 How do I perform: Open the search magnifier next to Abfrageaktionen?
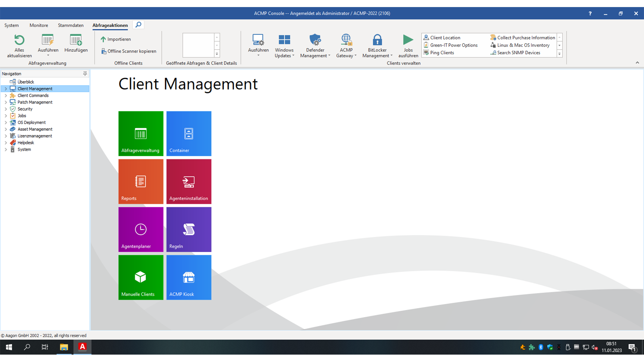(138, 24)
